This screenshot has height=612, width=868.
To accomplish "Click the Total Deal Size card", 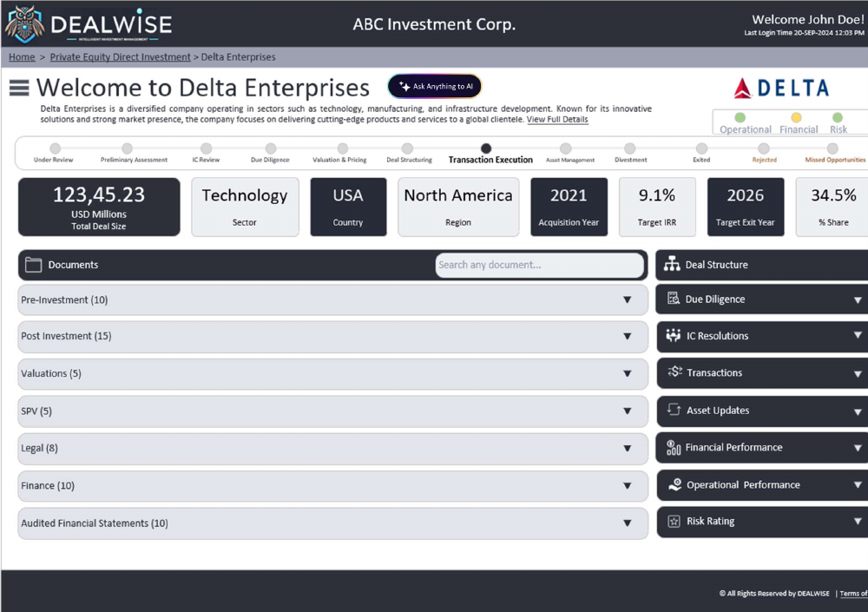I will point(99,207).
